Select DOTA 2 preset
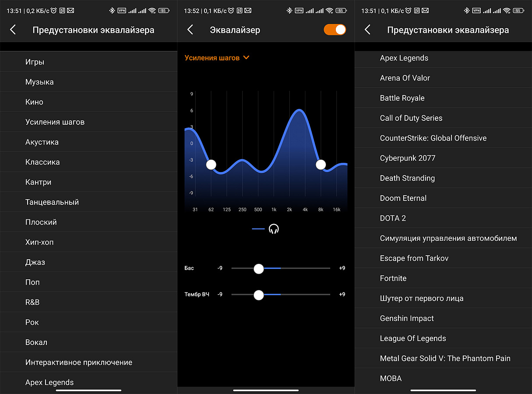 tap(443, 218)
